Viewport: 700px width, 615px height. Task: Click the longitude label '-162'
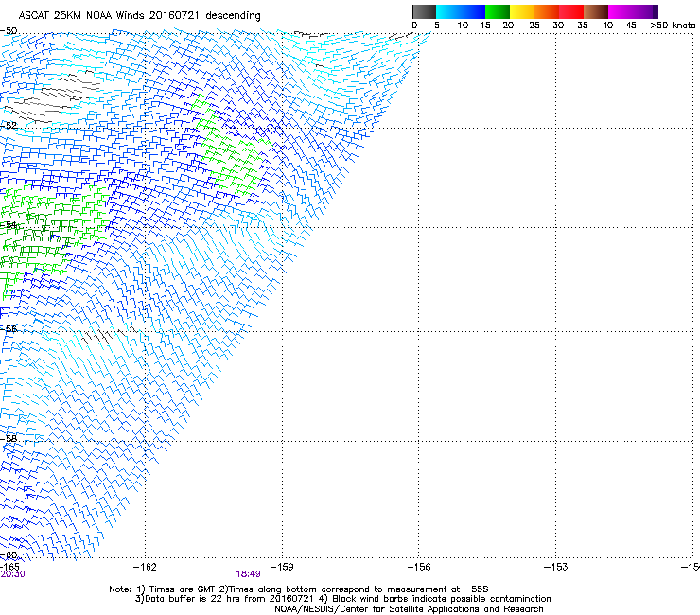[x=145, y=567]
